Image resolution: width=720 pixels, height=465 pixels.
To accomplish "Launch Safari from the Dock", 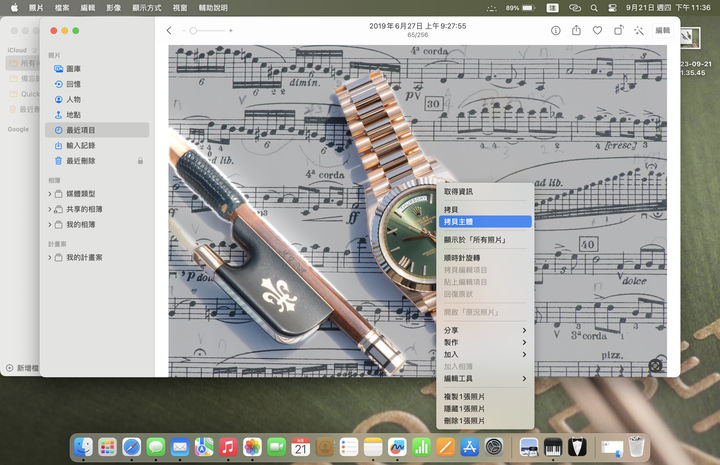I will [x=132, y=447].
